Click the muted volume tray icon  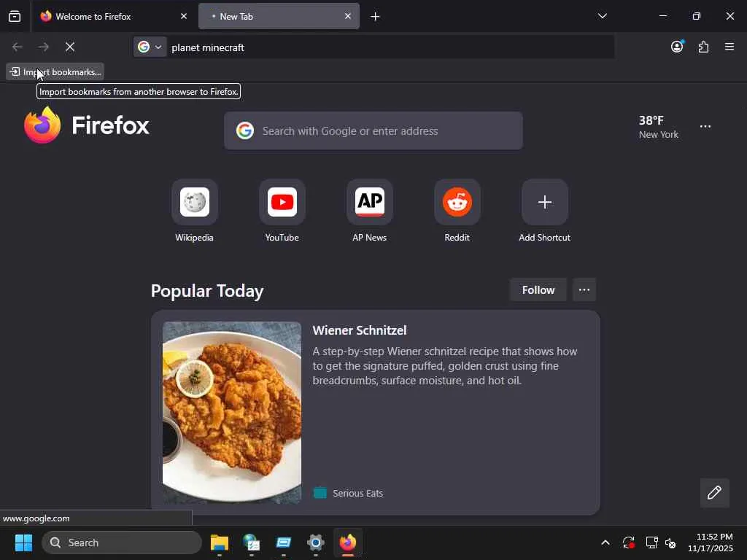[670, 542]
